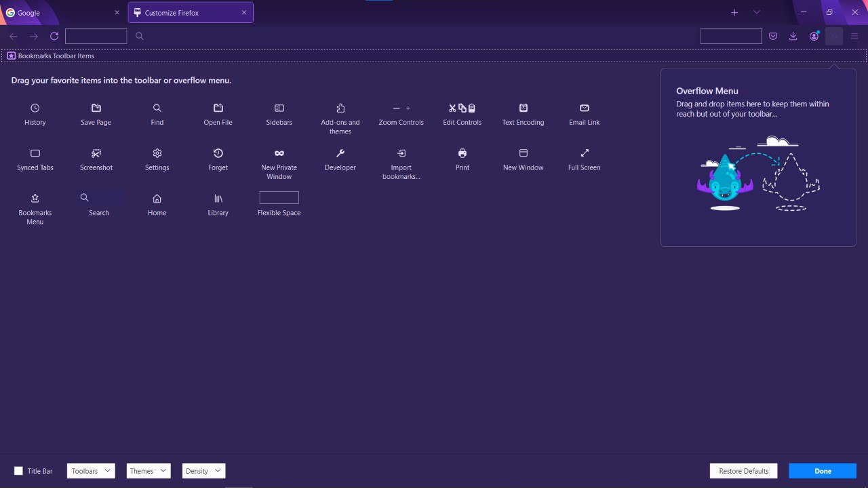Screen dimensions: 868x488
Task: Select the Customize Firefox tab
Action: pyautogui.click(x=191, y=13)
